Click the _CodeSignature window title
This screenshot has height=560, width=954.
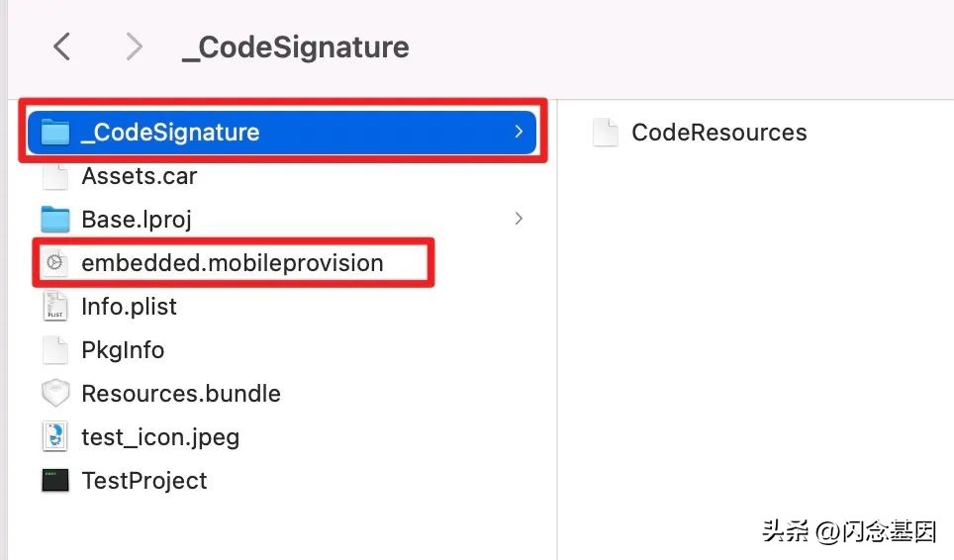295,47
